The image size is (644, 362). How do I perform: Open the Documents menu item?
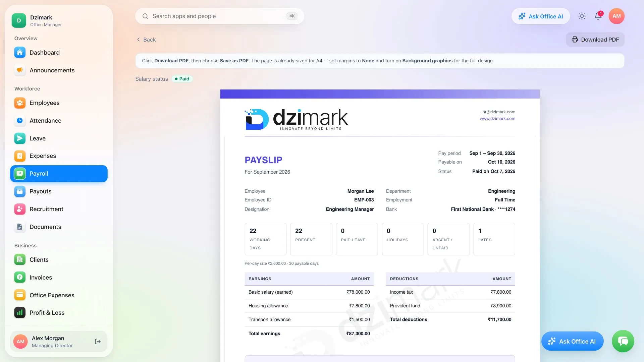point(59,227)
